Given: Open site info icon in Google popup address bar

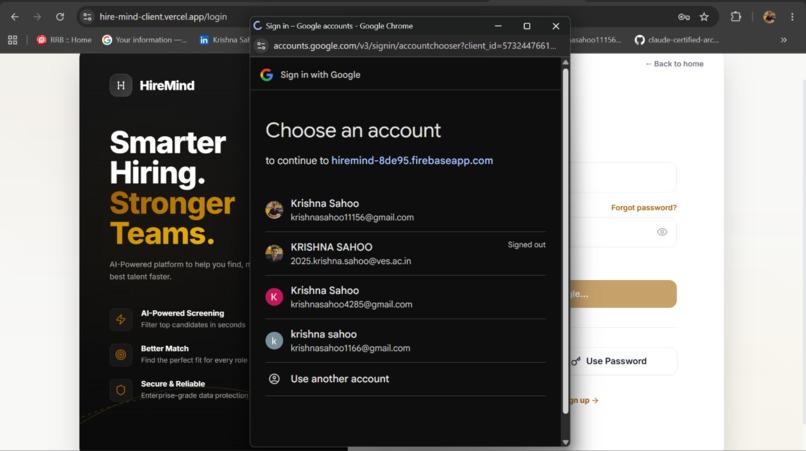Looking at the screenshot, I should click(x=261, y=46).
